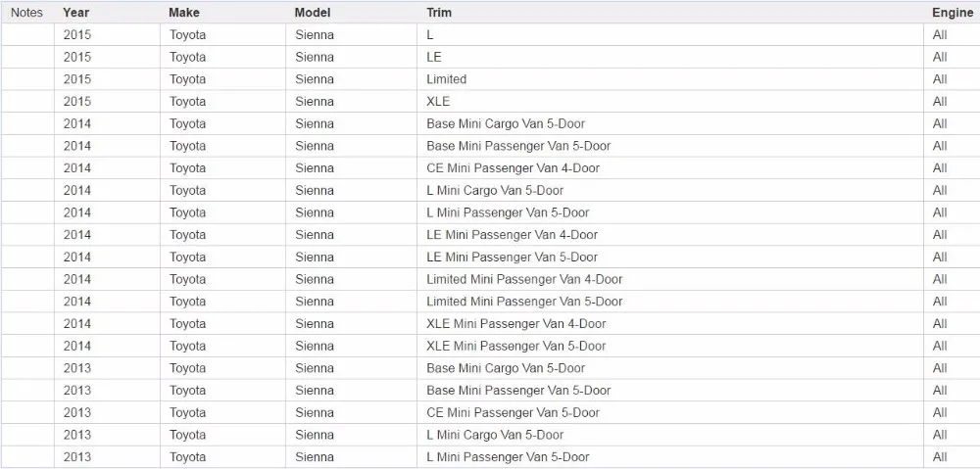Click the 2014 CE Mini Passenger Van 4-Door
Screen dimensions: 980x469
click(514, 168)
